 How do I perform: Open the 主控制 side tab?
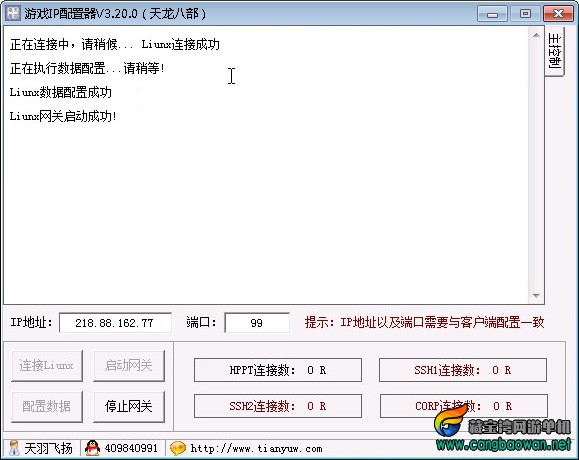coord(555,51)
